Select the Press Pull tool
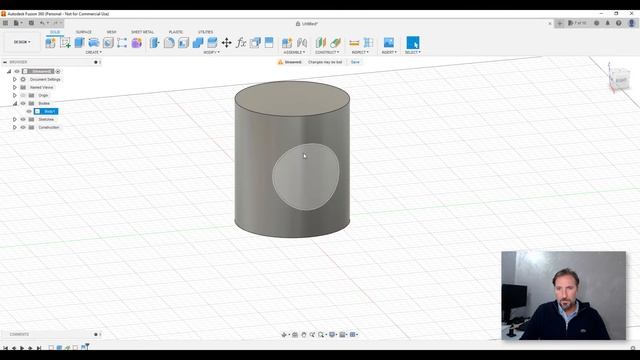Image resolution: width=640 pixels, height=360 pixels. coord(154,43)
